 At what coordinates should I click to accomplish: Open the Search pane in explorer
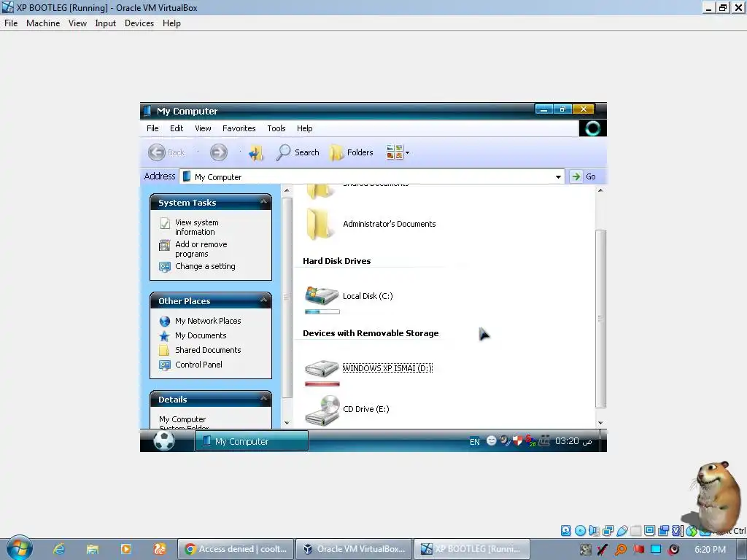(298, 152)
